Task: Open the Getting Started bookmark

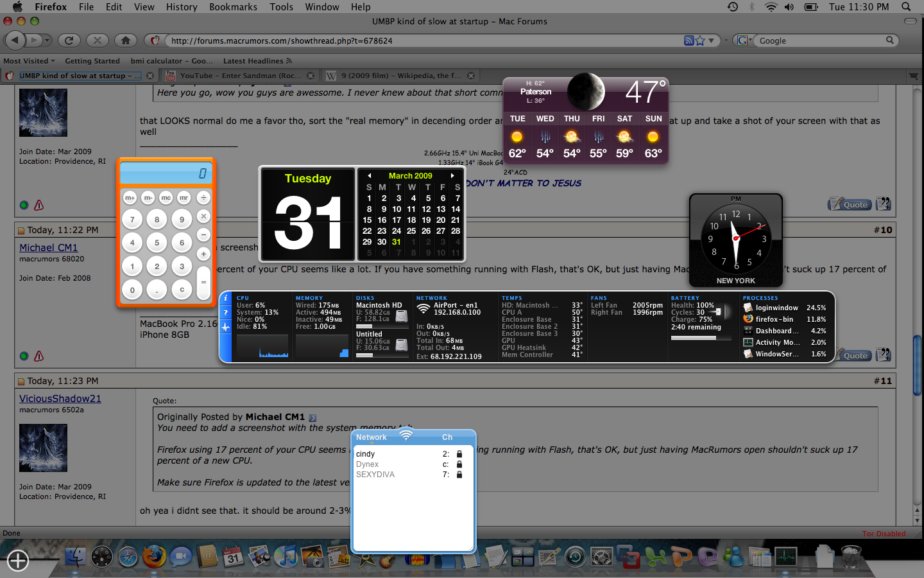Action: click(92, 61)
